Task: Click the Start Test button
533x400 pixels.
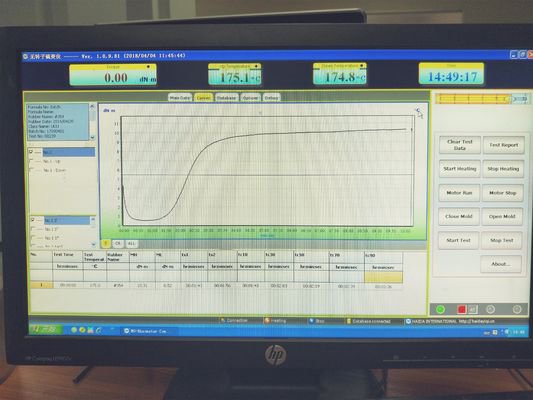Action: click(459, 240)
